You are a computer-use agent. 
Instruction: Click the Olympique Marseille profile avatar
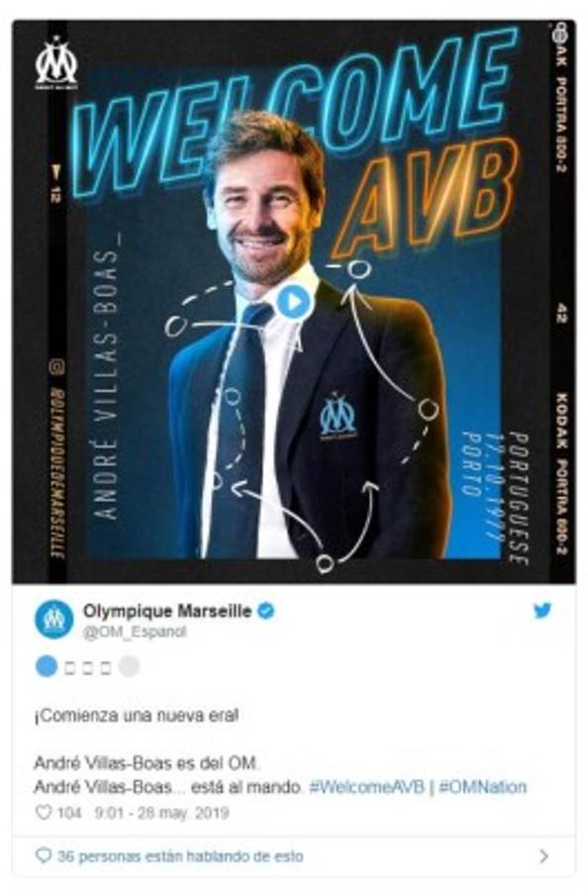54,619
